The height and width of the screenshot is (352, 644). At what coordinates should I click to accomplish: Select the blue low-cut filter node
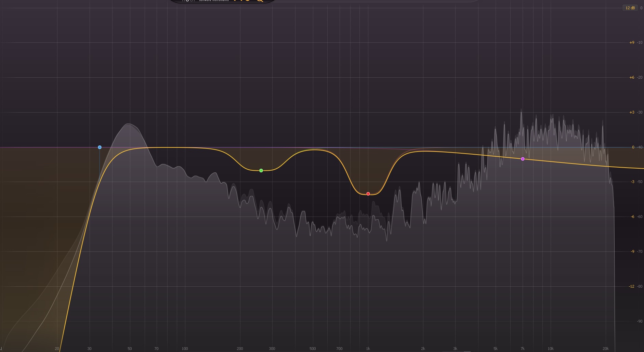tap(100, 147)
